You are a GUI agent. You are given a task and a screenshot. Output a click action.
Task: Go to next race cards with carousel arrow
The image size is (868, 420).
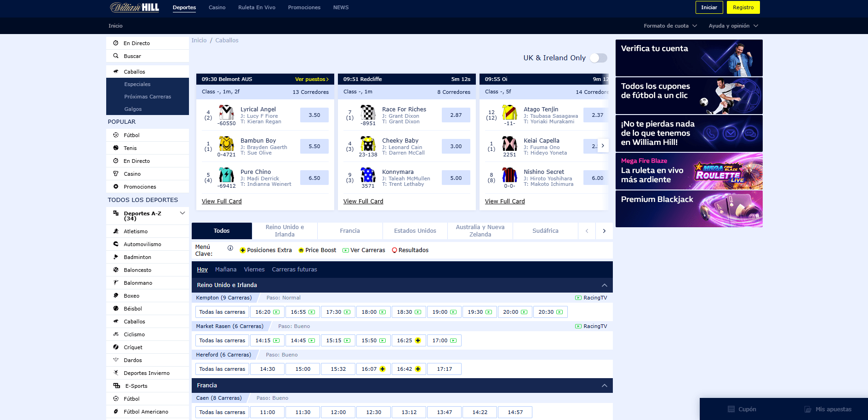603,146
